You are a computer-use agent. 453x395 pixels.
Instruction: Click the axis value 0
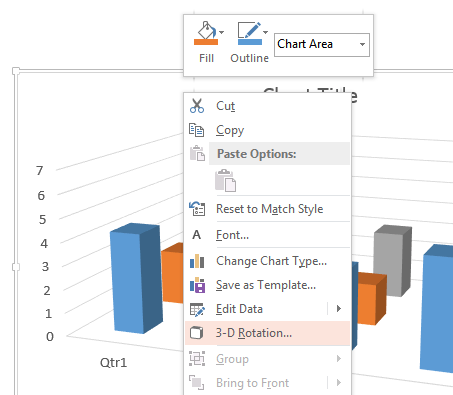pyautogui.click(x=50, y=337)
